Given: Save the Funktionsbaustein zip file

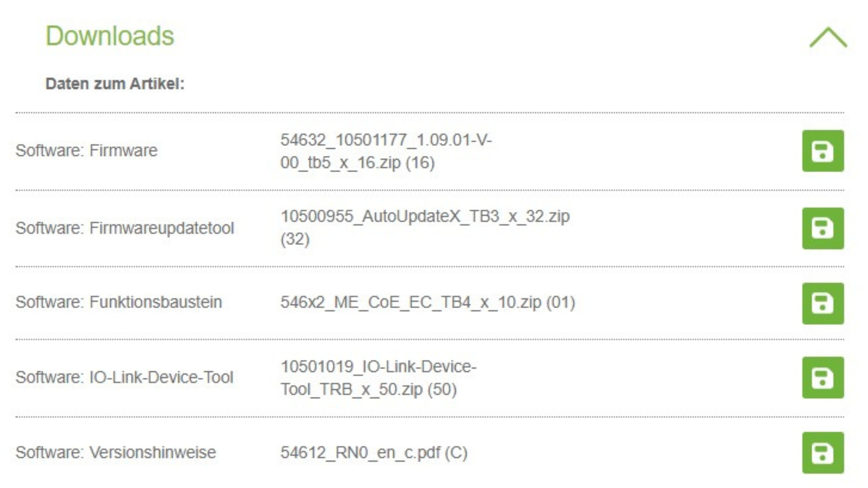Looking at the screenshot, I should tap(823, 303).
